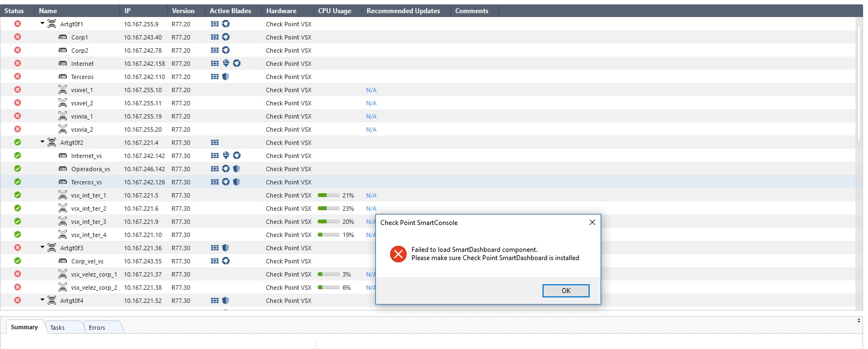Click the virtual system icon beside Terceros_vs
The height and width of the screenshot is (349, 868).
(63, 182)
